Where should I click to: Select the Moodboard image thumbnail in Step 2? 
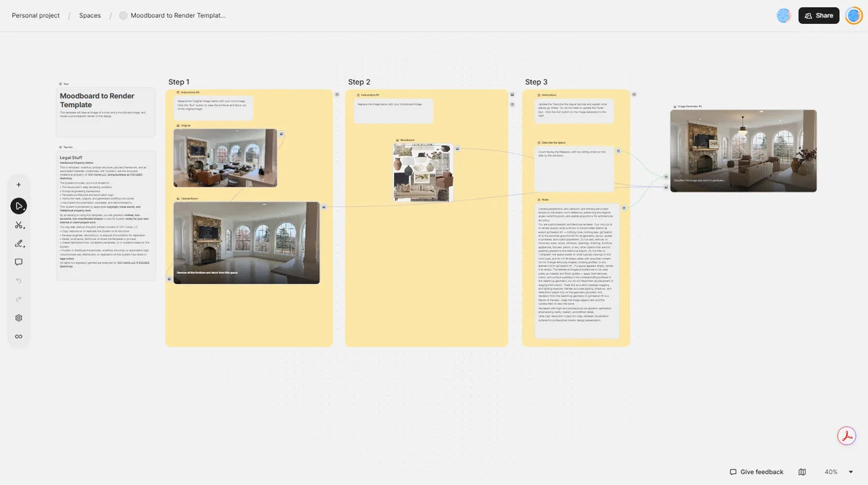click(x=423, y=171)
